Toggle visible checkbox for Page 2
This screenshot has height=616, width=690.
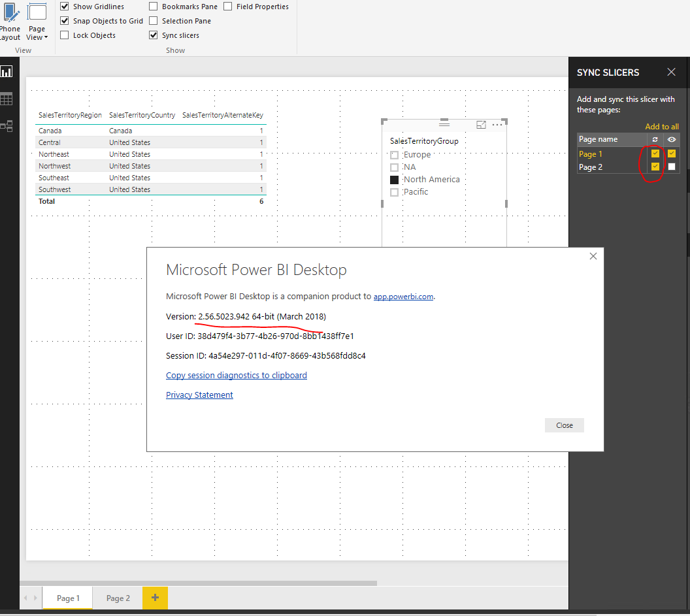(x=672, y=167)
